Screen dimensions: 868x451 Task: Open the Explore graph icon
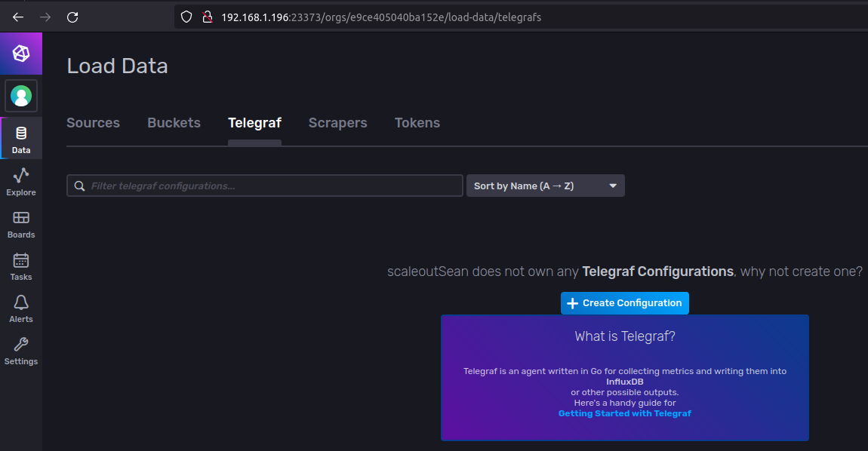21,176
